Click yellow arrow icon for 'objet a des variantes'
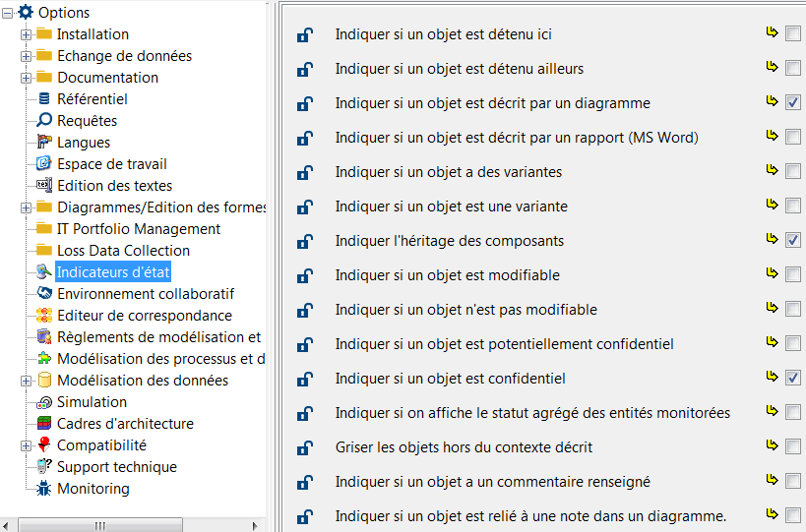 773,171
